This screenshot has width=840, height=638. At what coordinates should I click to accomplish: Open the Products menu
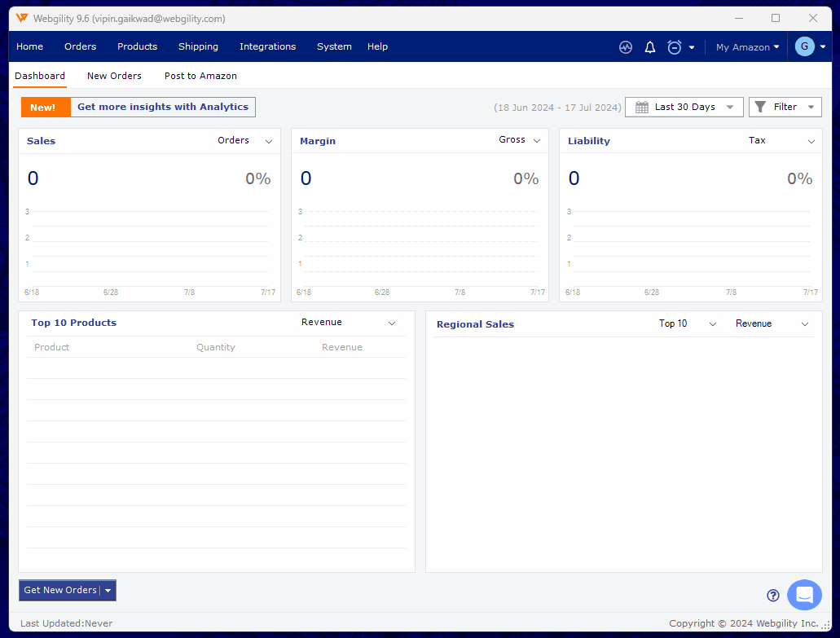point(137,46)
